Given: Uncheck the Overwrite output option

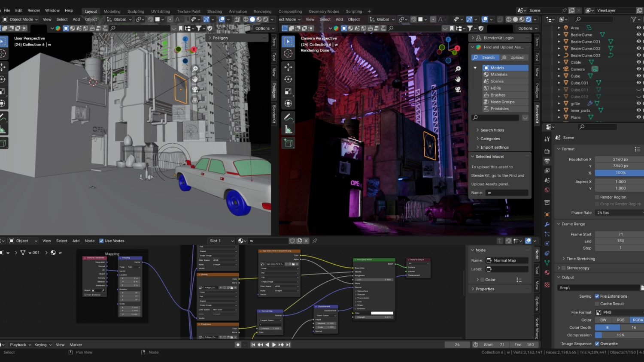Looking at the screenshot, I should (x=597, y=344).
